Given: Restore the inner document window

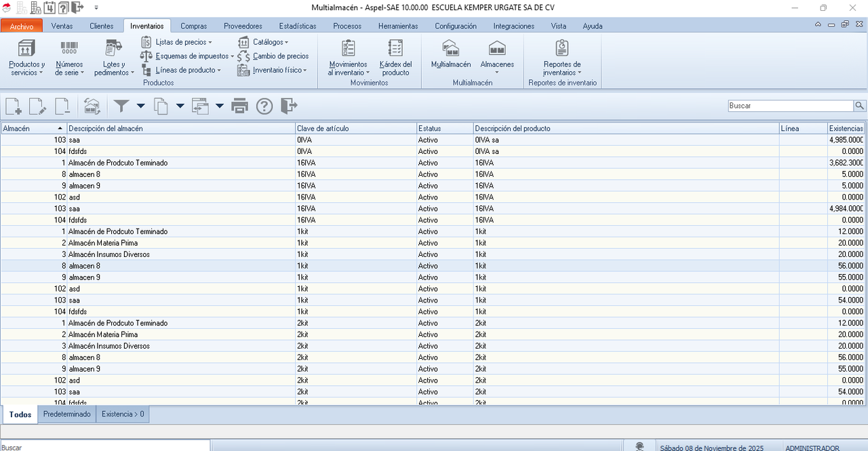Looking at the screenshot, I should [x=845, y=24].
